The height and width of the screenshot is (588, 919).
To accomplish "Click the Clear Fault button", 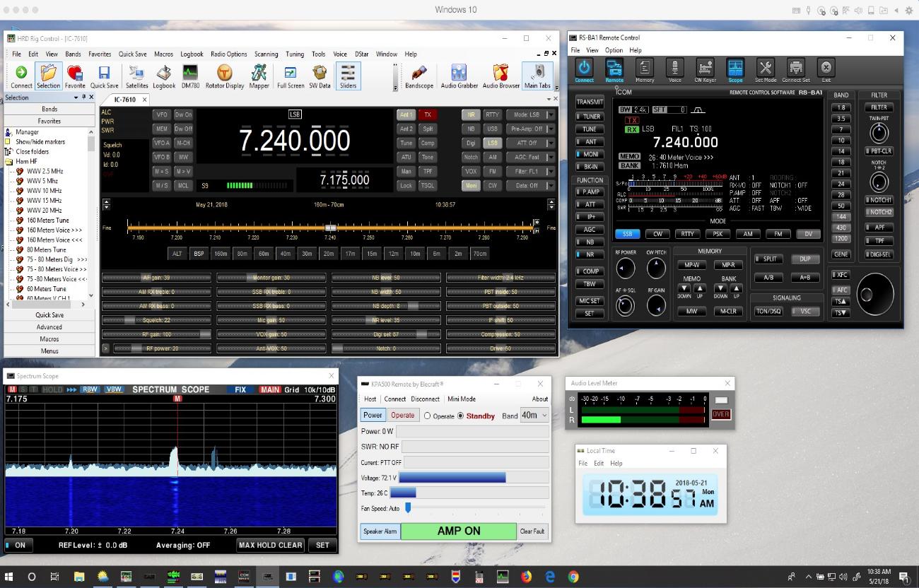I will [532, 531].
